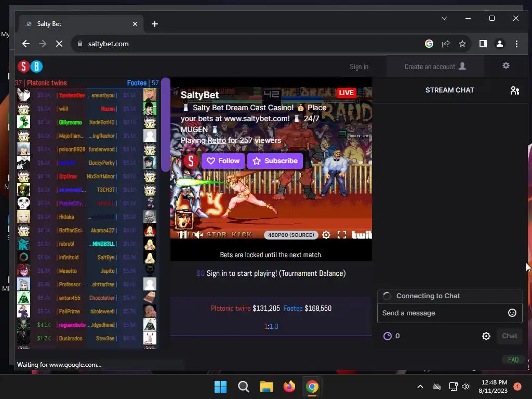Click the Footee team header
This screenshot has width=532, height=399.
[137, 83]
